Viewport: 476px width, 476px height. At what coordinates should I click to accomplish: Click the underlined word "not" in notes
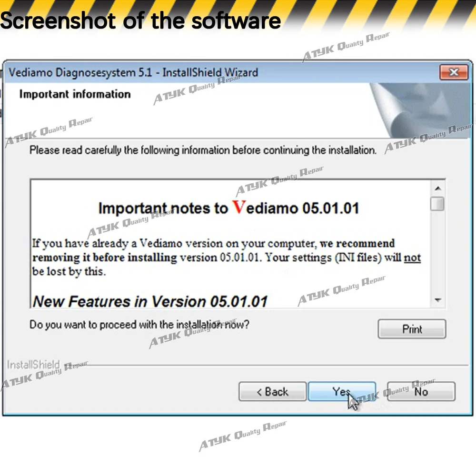(412, 258)
